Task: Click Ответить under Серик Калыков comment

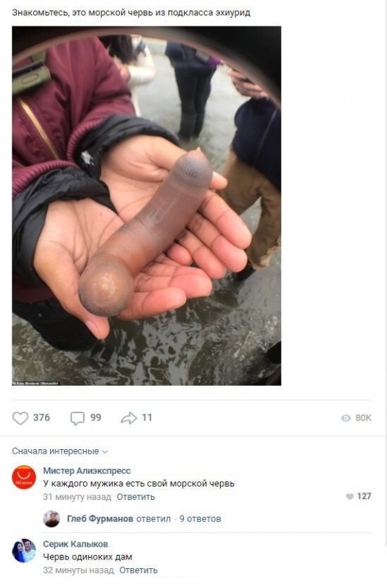Action: pos(138,570)
